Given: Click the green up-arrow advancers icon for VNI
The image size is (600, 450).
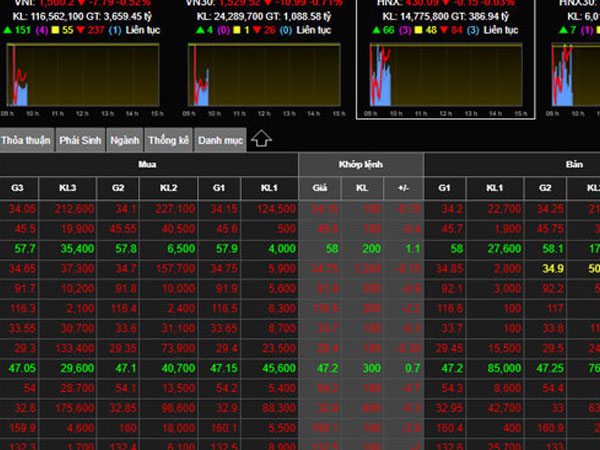Looking at the screenshot, I should point(9,30).
